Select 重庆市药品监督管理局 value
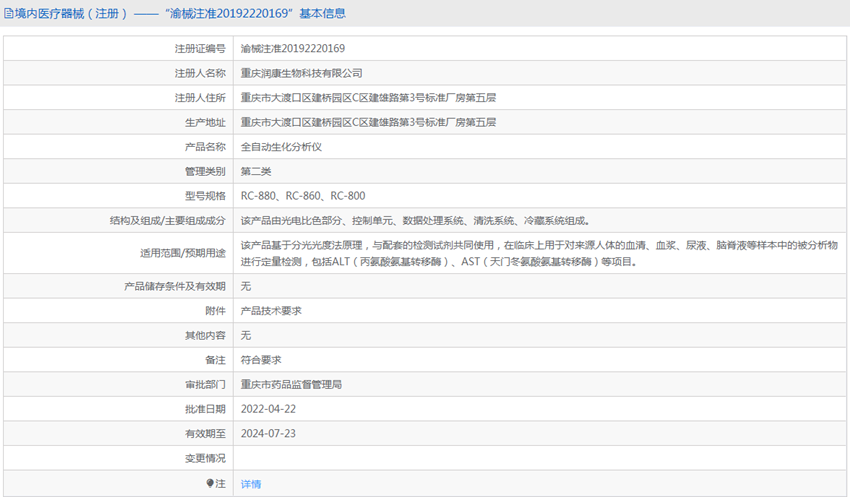 tap(291, 384)
